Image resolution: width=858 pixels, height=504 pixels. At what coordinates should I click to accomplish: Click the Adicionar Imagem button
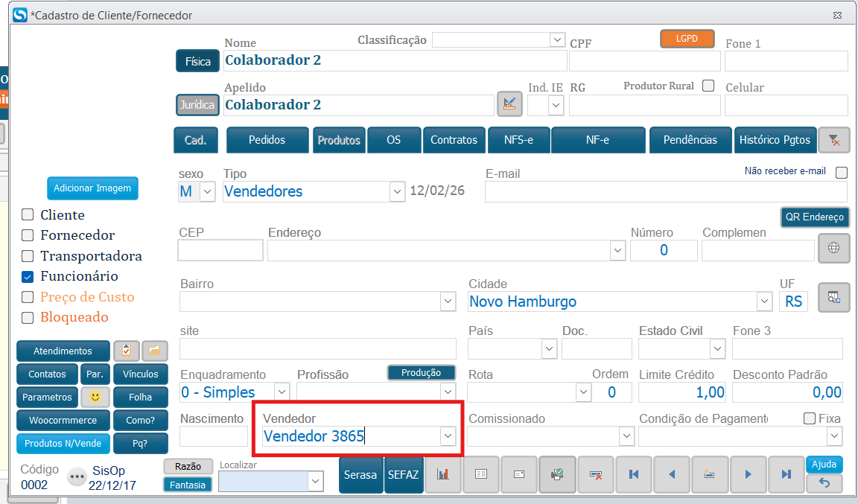coord(92,188)
